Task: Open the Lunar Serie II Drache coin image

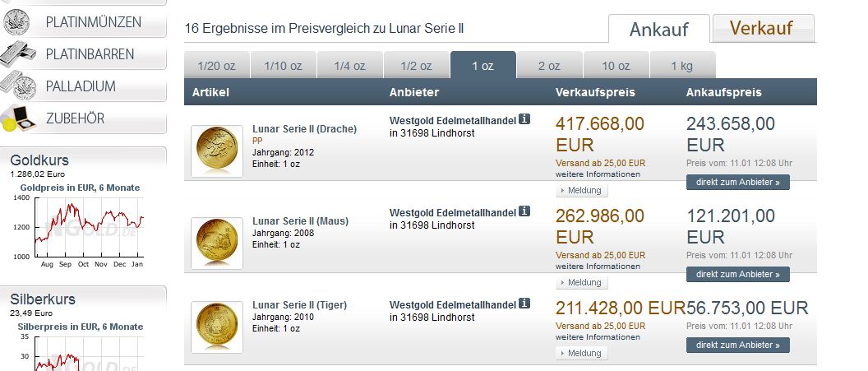Action: (217, 151)
